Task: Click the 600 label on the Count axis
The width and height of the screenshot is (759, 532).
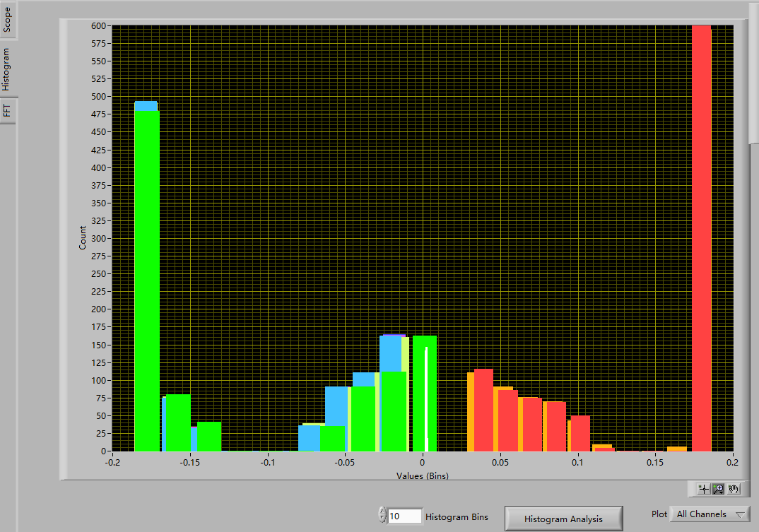Action: click(x=98, y=26)
